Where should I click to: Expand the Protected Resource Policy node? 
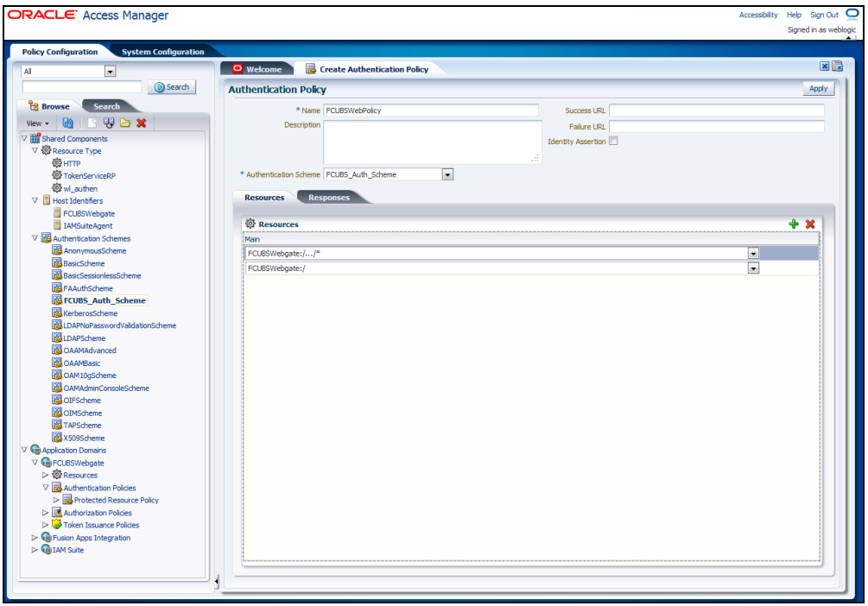(x=56, y=500)
